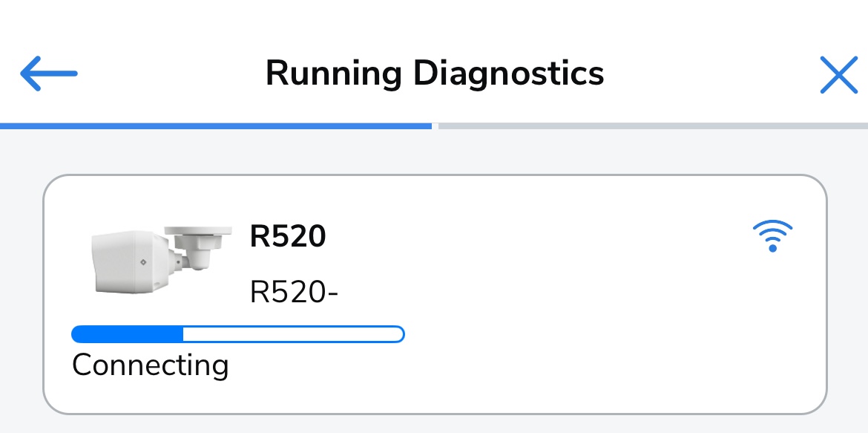The image size is (868, 433).
Task: Tap the Running Diagnostics title
Action: point(435,74)
